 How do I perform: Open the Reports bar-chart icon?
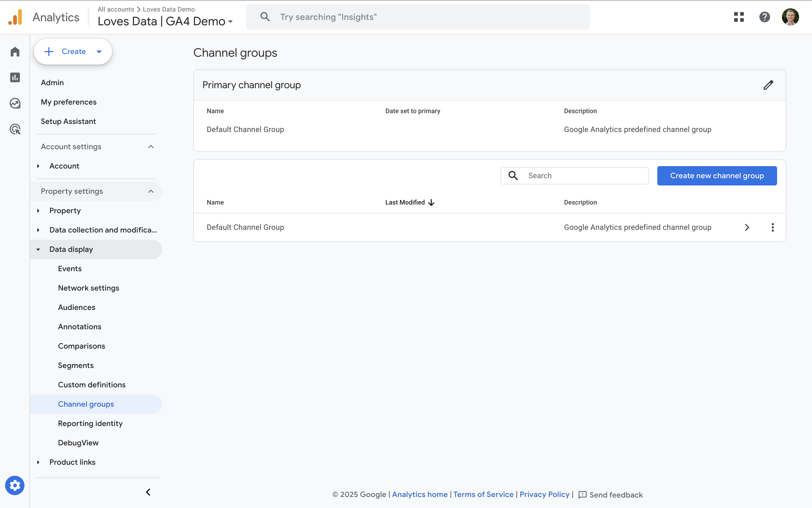(15, 78)
